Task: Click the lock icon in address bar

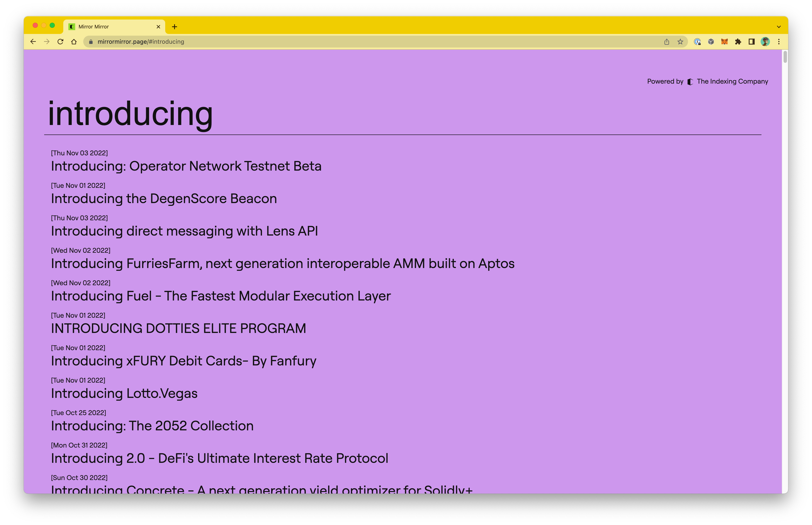Action: [91, 42]
